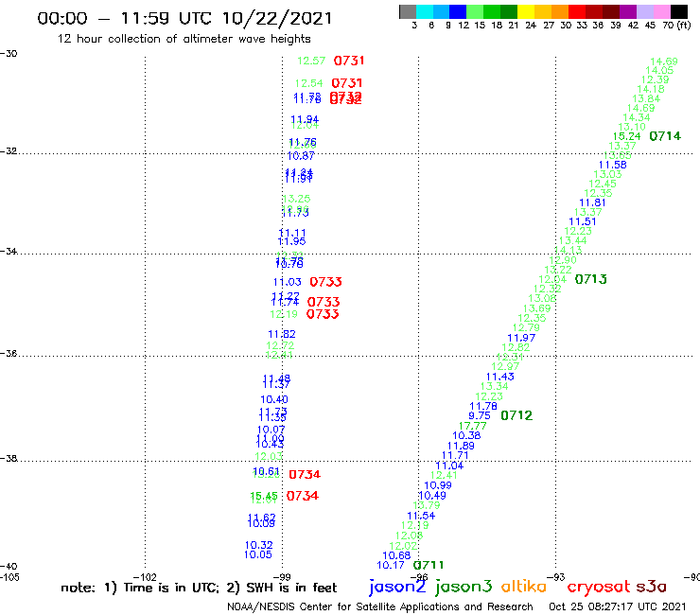Select the "jason3" satellite label
This screenshot has width=700, height=615.
[464, 587]
